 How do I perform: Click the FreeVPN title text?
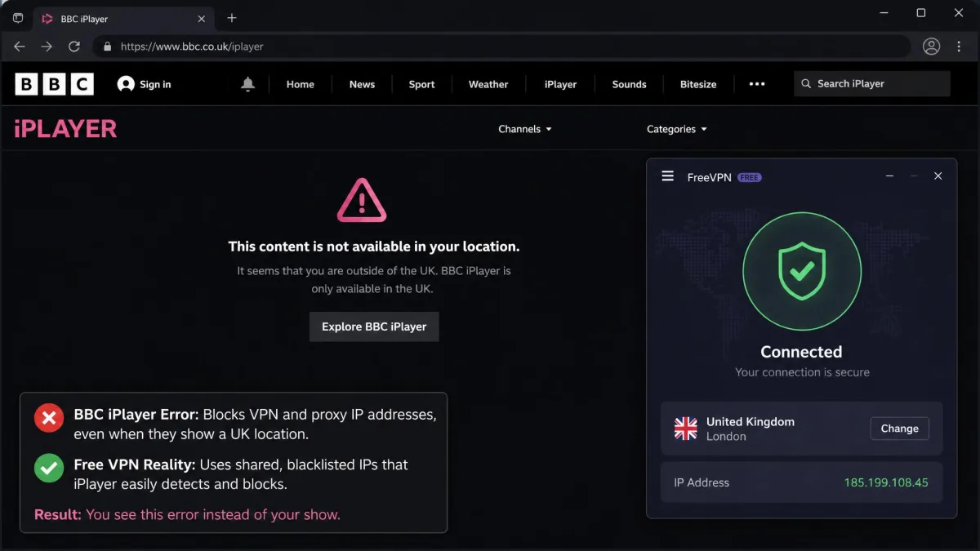point(710,177)
